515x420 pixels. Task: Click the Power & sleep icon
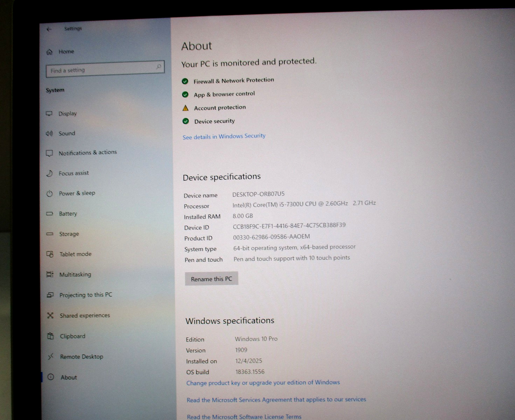click(x=49, y=194)
